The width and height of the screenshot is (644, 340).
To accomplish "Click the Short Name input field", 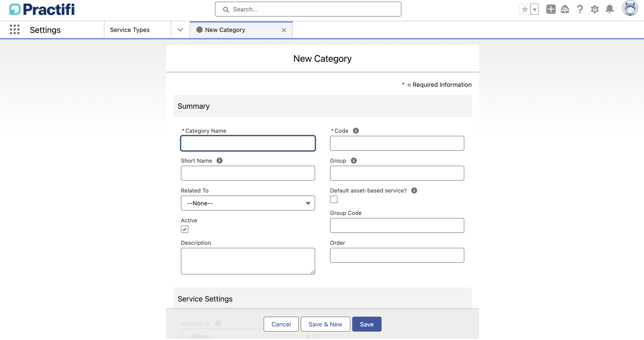I will click(x=248, y=173).
